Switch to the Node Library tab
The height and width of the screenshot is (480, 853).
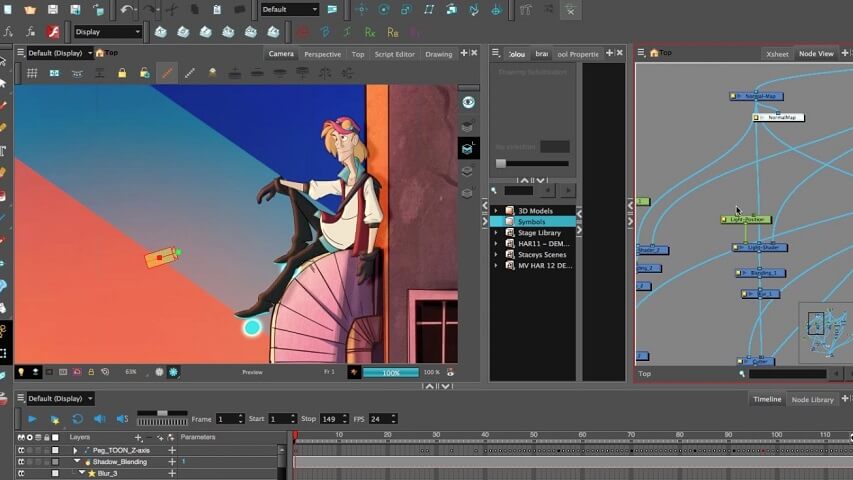tap(812, 399)
